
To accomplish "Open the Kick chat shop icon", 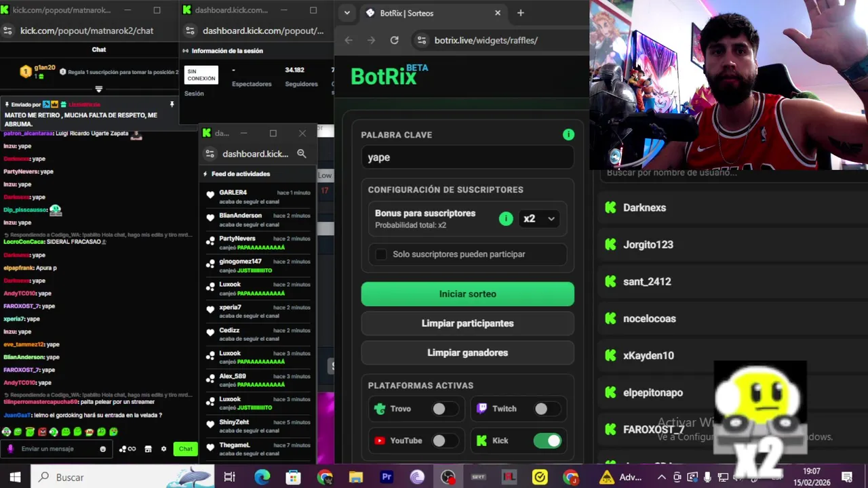I will click(x=148, y=449).
